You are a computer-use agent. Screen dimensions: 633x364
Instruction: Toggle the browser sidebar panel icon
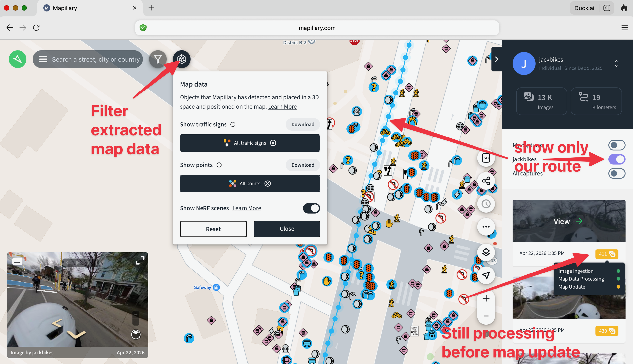pos(607,8)
